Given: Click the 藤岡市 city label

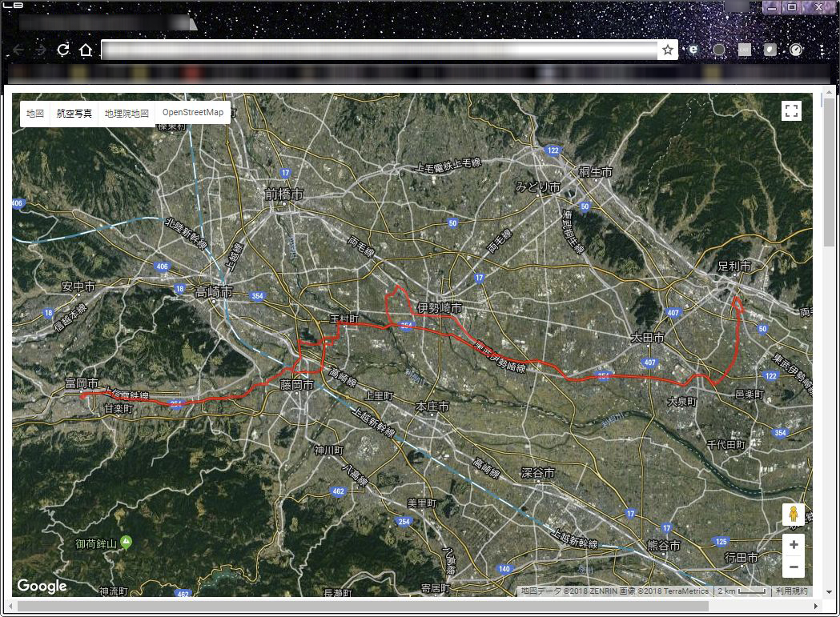Looking at the screenshot, I should point(297,385).
